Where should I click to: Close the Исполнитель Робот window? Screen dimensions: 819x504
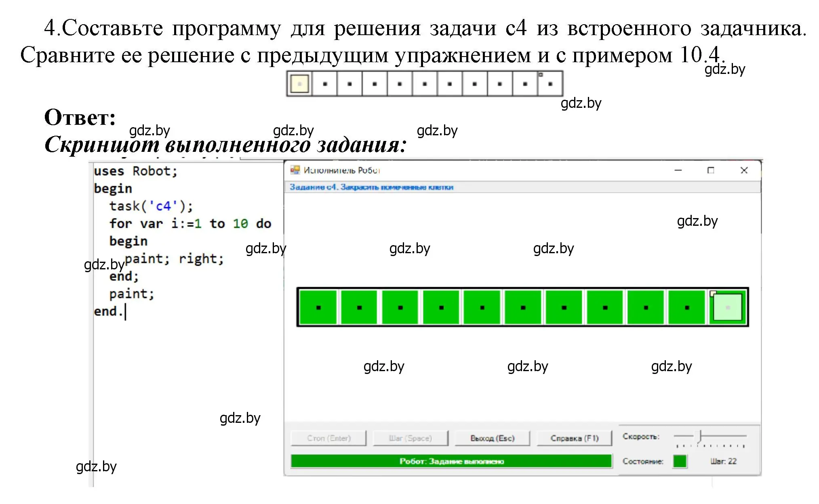(744, 170)
